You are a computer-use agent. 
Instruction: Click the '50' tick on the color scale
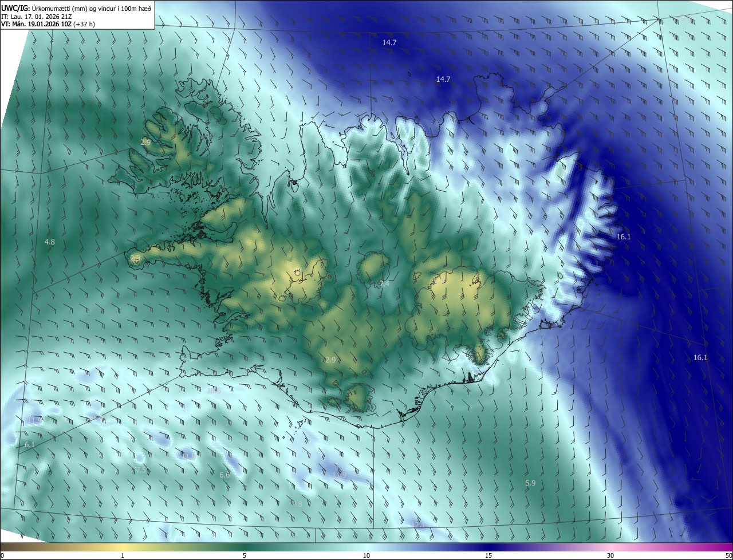point(728,555)
